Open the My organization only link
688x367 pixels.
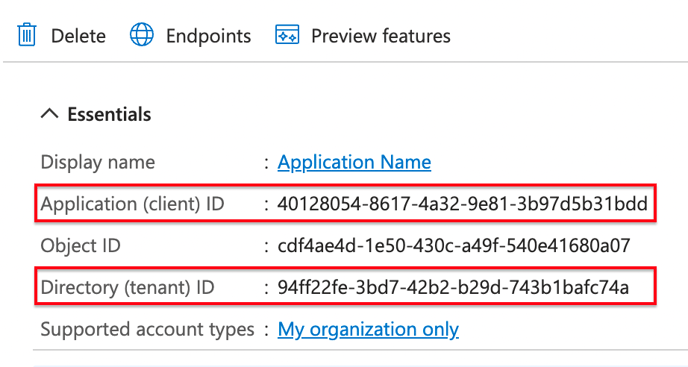pos(368,329)
